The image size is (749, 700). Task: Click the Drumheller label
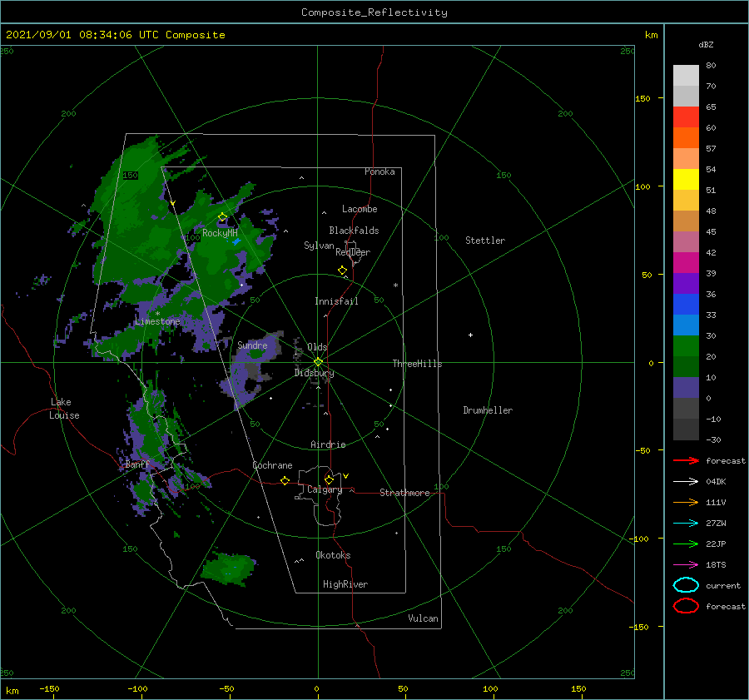(x=488, y=410)
